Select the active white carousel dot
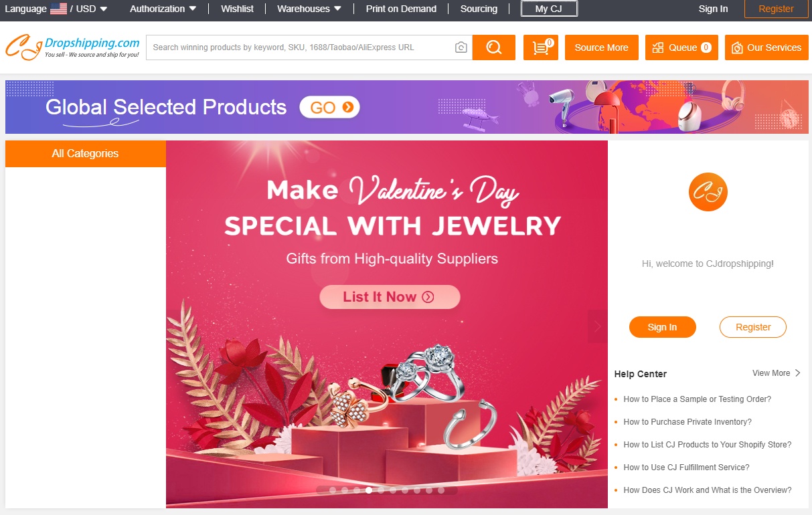 click(x=369, y=490)
